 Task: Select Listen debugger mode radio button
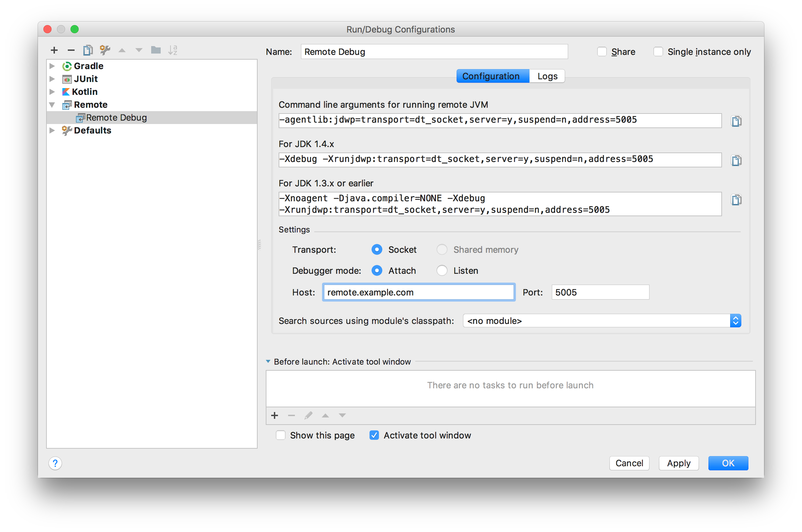click(x=442, y=271)
